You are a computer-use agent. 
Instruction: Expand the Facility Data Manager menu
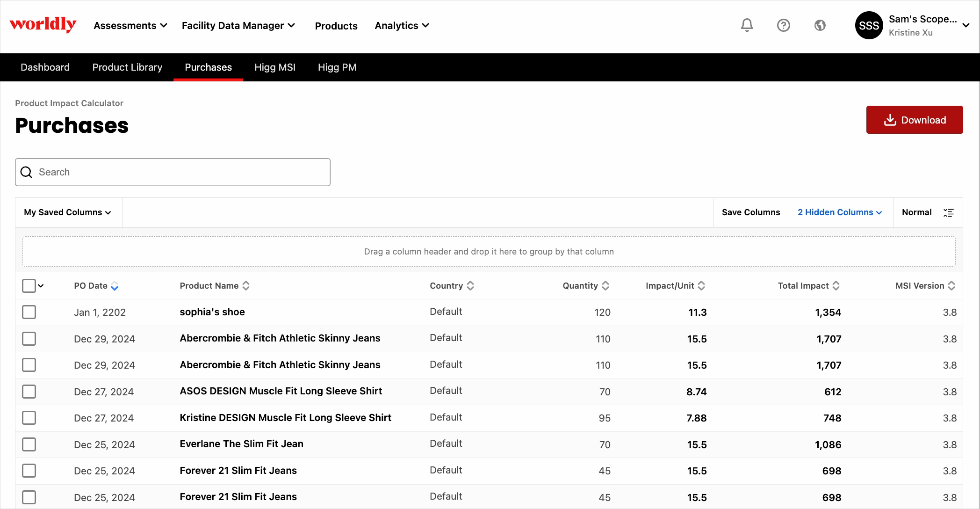click(x=238, y=26)
